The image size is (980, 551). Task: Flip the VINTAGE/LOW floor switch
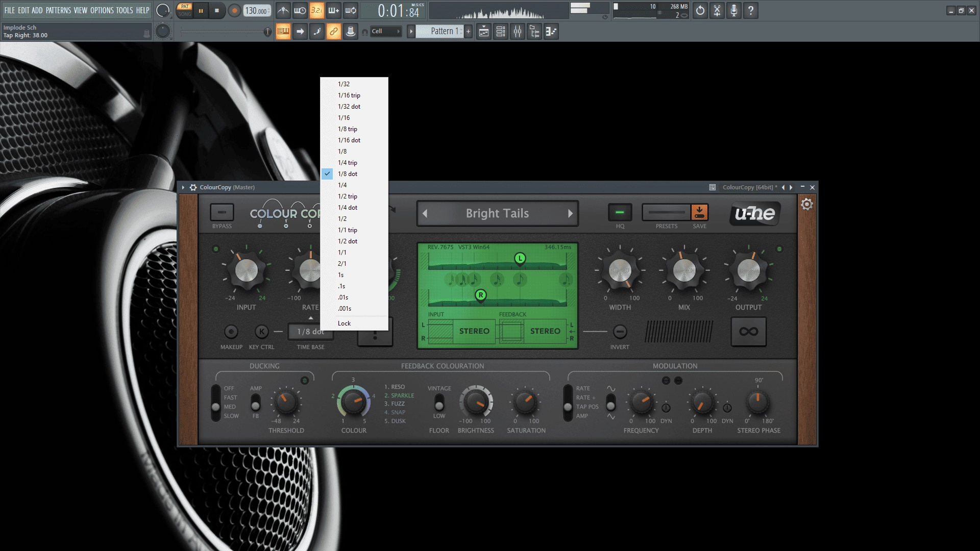(439, 402)
